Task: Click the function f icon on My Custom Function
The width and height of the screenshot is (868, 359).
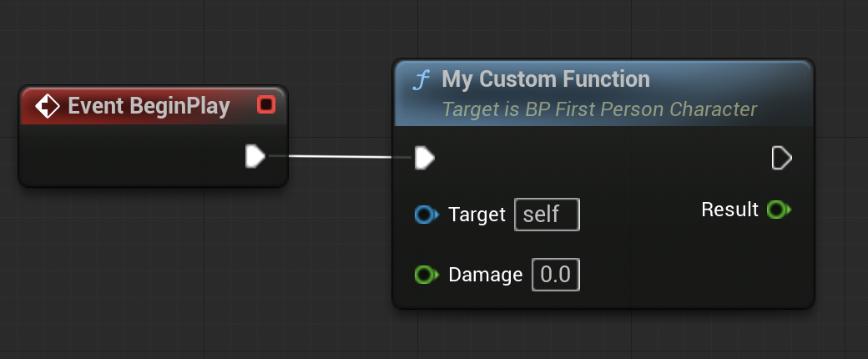Action: click(421, 80)
